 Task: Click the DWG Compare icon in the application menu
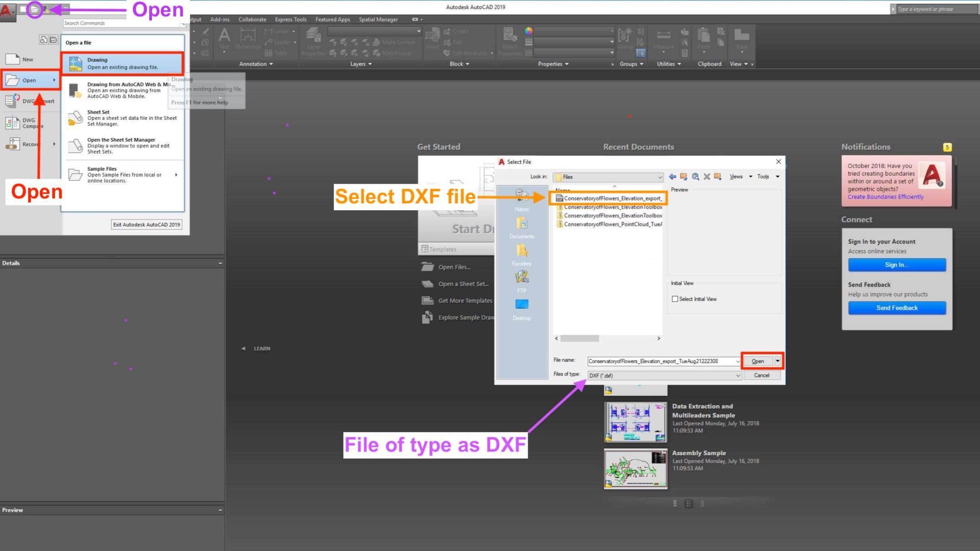(x=12, y=123)
